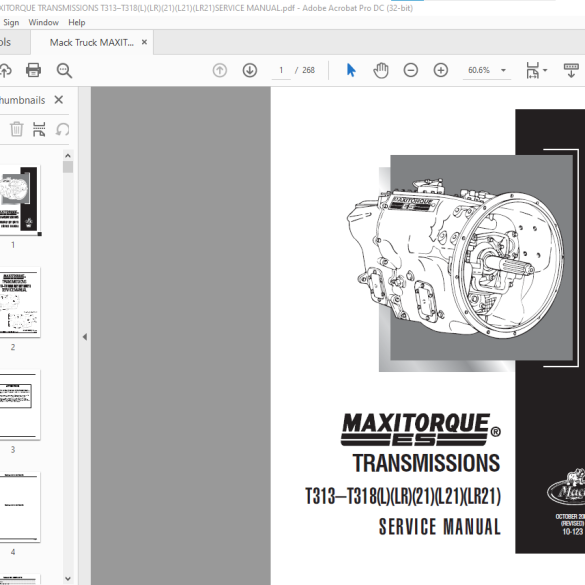Choose the selection arrow tool
Screen dimensions: 585x585
351,70
